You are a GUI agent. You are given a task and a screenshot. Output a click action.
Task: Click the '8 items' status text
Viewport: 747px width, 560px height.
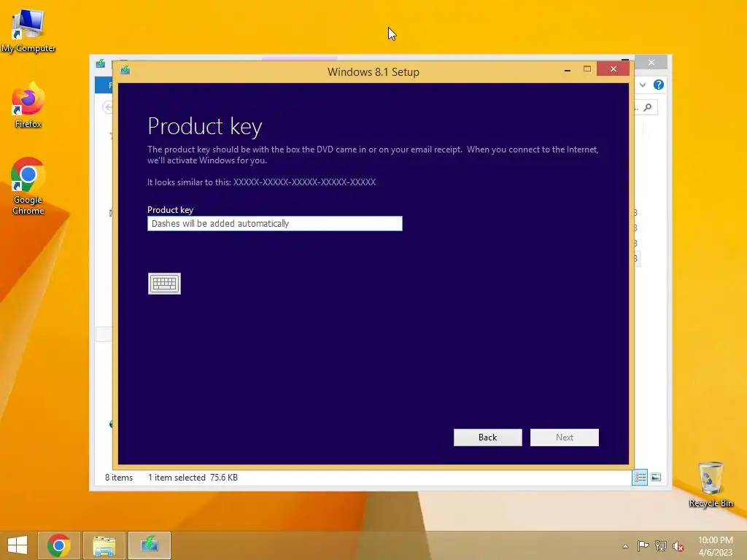point(119,477)
